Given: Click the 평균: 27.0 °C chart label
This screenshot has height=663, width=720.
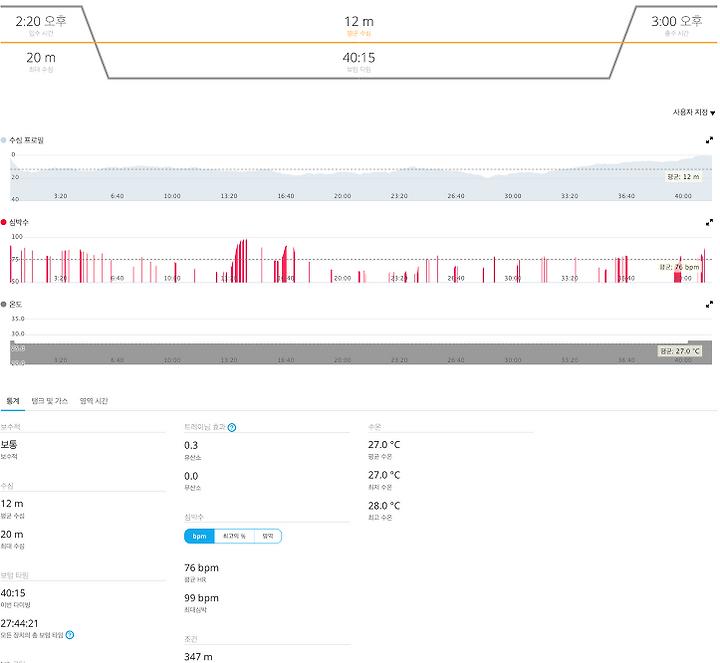Looking at the screenshot, I should [x=680, y=351].
